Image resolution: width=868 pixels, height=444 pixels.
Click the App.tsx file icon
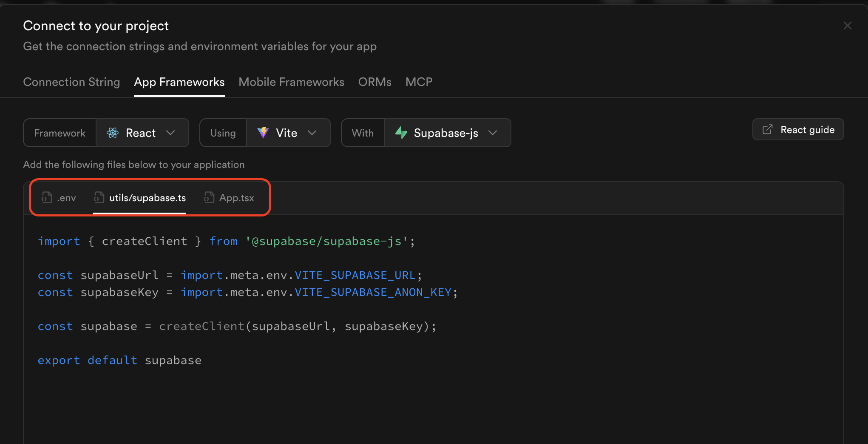(209, 197)
